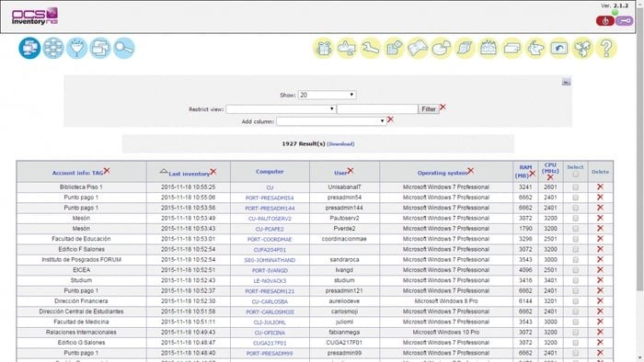Click the yellow notepad with pencil icon
The width and height of the screenshot is (644, 362).
[394, 48]
